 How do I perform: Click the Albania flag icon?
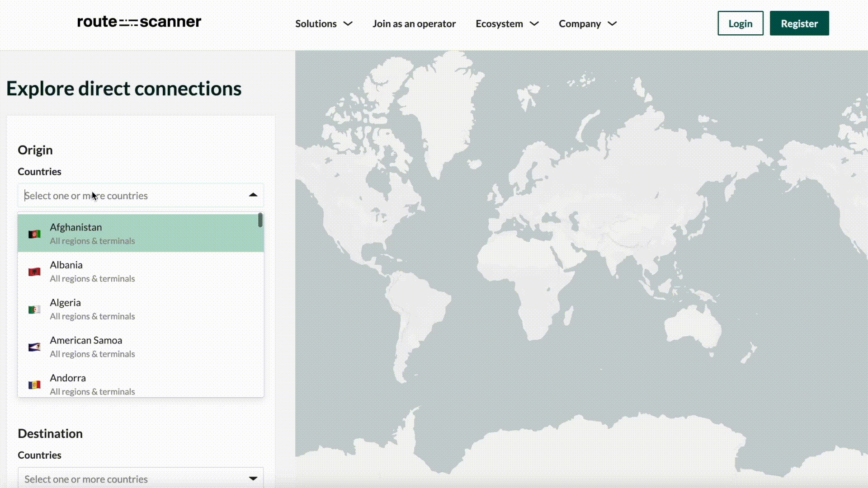(34, 271)
